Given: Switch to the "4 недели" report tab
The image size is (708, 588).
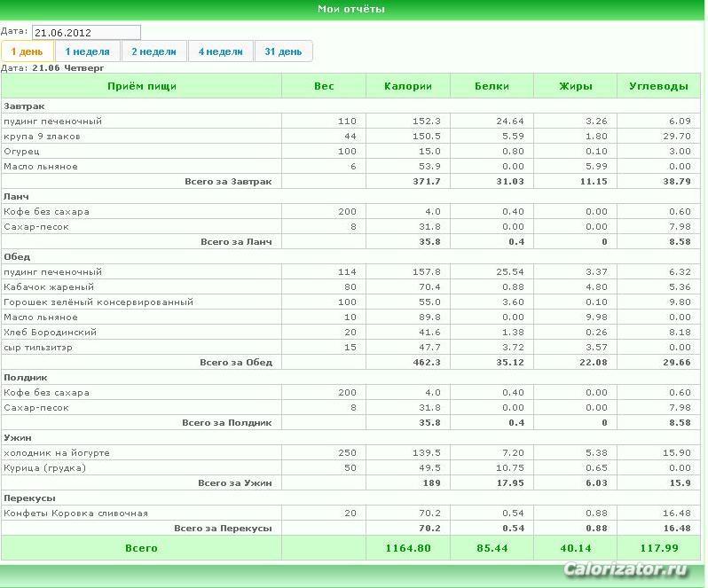Looking at the screenshot, I should click(221, 51).
